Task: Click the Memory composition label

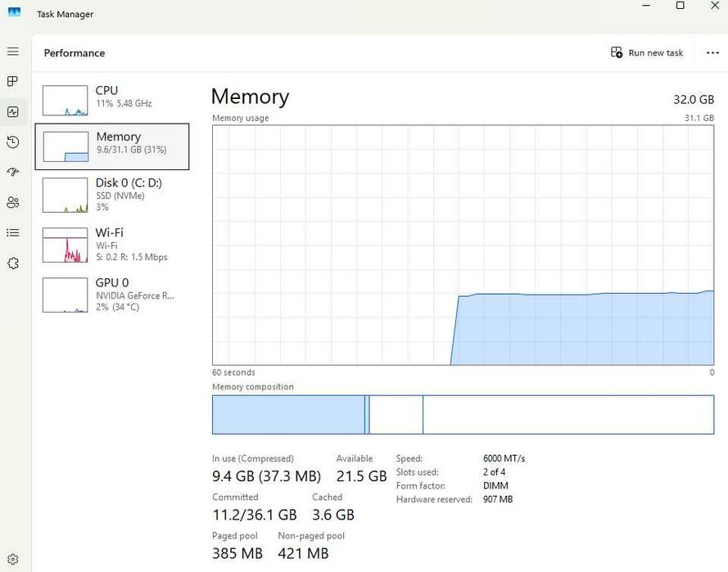Action: (x=253, y=387)
